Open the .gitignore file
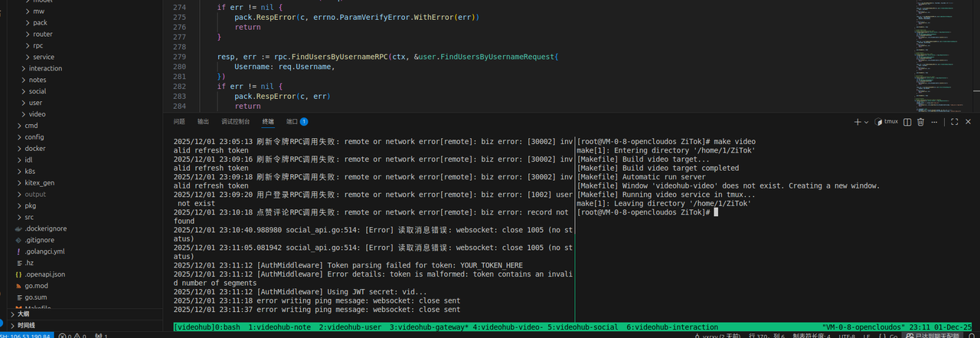The height and width of the screenshot is (338, 980). 39,240
